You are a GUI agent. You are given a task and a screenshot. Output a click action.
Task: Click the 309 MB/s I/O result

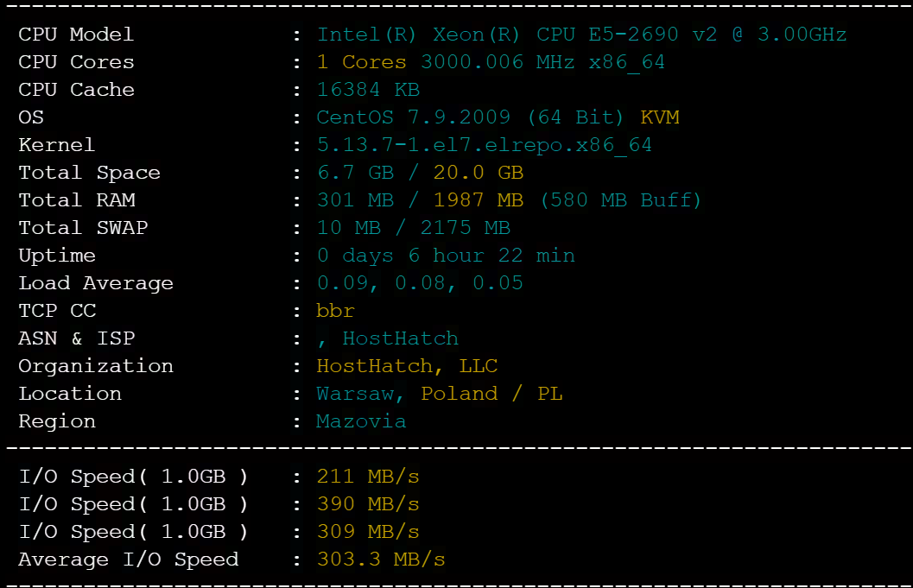(368, 532)
